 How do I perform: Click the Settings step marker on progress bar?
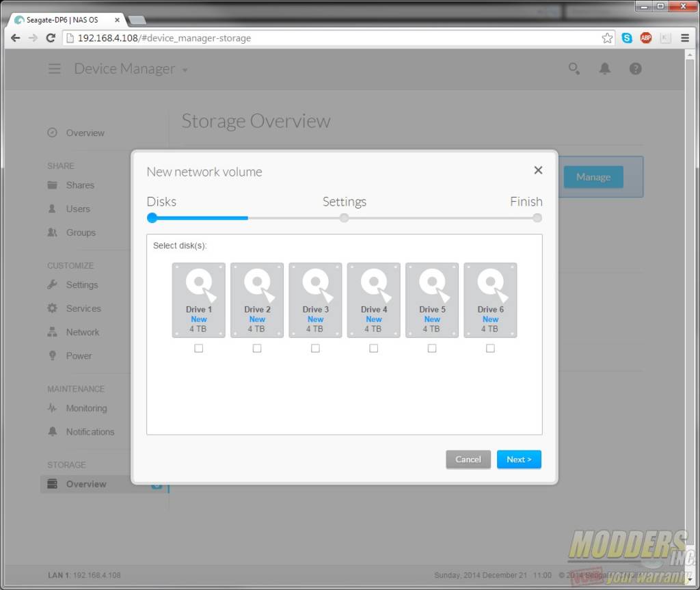[345, 218]
